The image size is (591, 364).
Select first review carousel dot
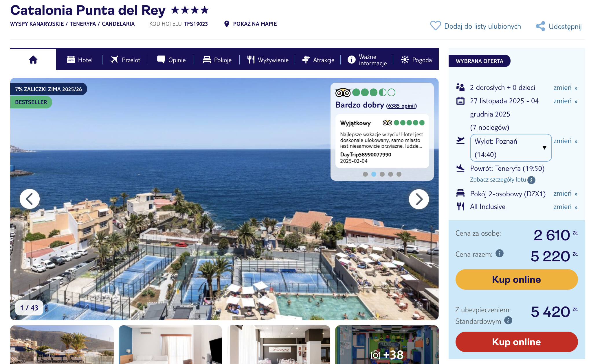pos(365,174)
